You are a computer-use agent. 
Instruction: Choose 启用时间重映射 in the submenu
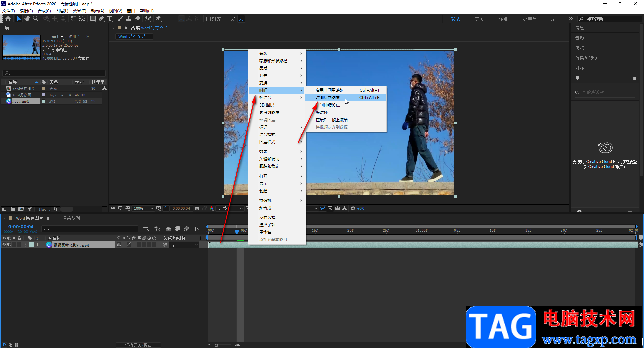[345, 90]
